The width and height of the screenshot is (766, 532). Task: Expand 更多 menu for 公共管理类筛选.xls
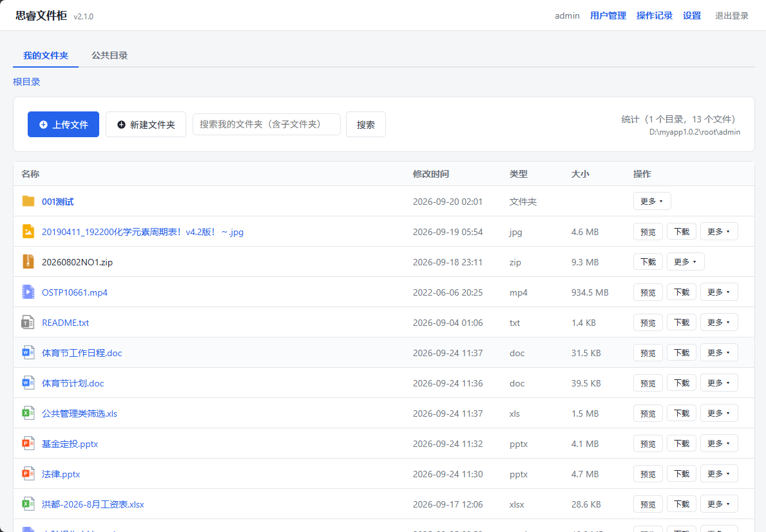718,413
